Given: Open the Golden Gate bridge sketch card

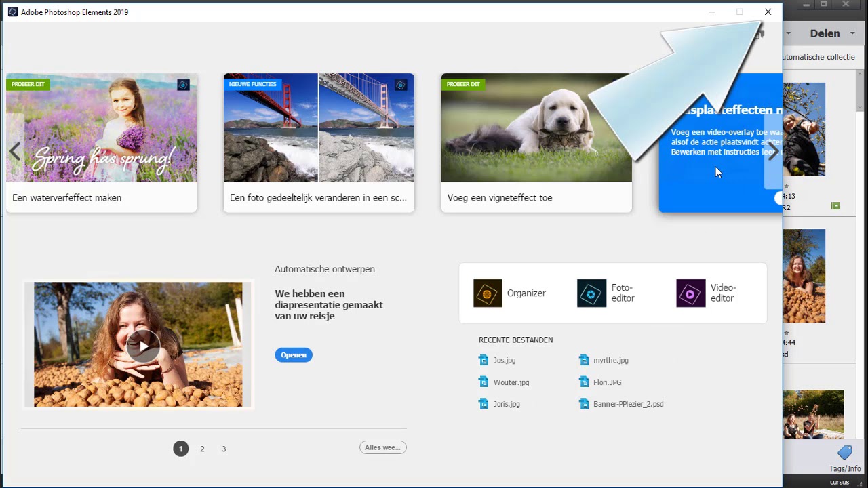Looking at the screenshot, I should [x=319, y=143].
